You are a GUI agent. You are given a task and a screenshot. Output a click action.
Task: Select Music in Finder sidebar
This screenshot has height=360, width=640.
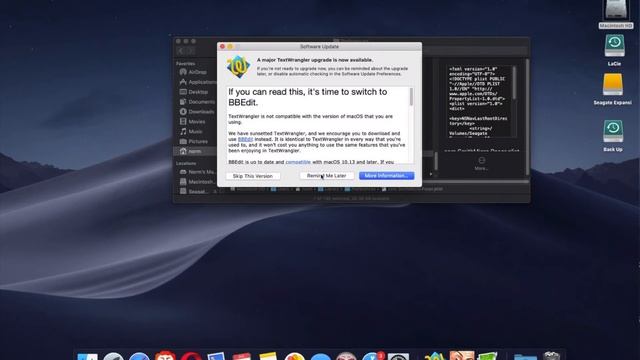coord(191,131)
